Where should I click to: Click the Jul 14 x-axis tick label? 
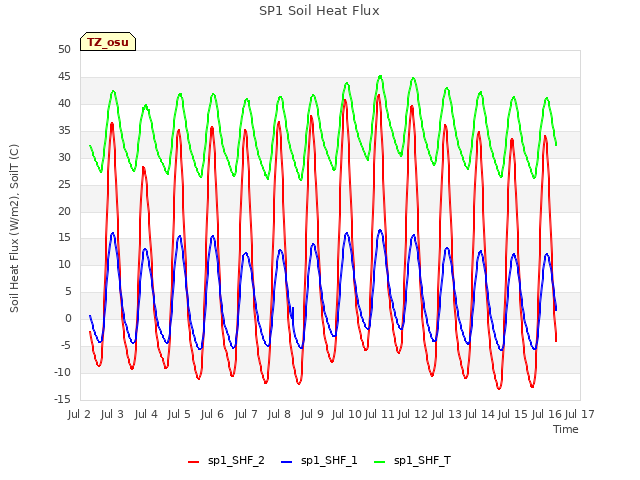pos(480,414)
